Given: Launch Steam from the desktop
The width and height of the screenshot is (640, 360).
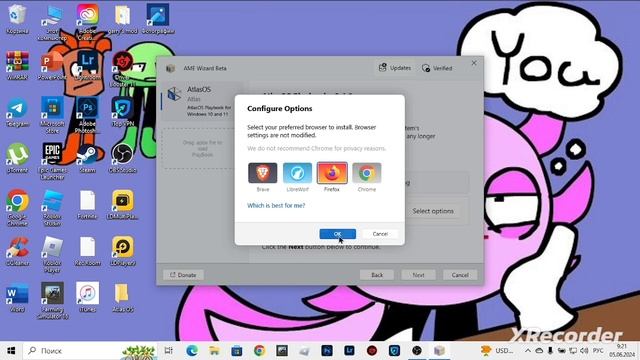Looking at the screenshot, I should coord(87,158).
